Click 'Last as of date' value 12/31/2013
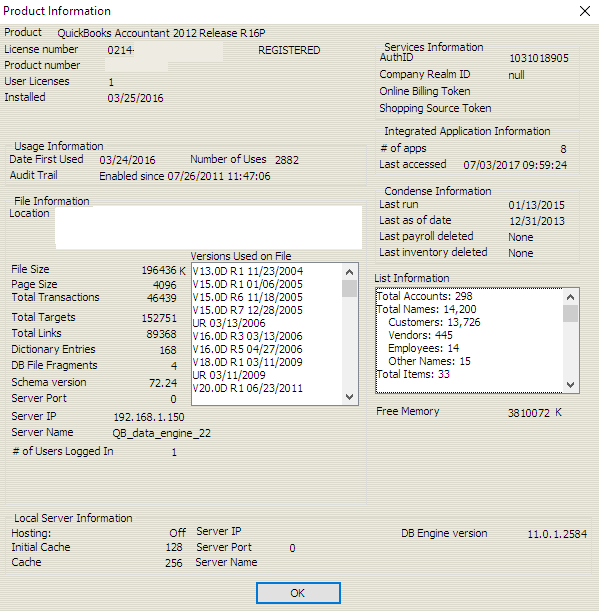This screenshot has height=611, width=599. coord(537,221)
